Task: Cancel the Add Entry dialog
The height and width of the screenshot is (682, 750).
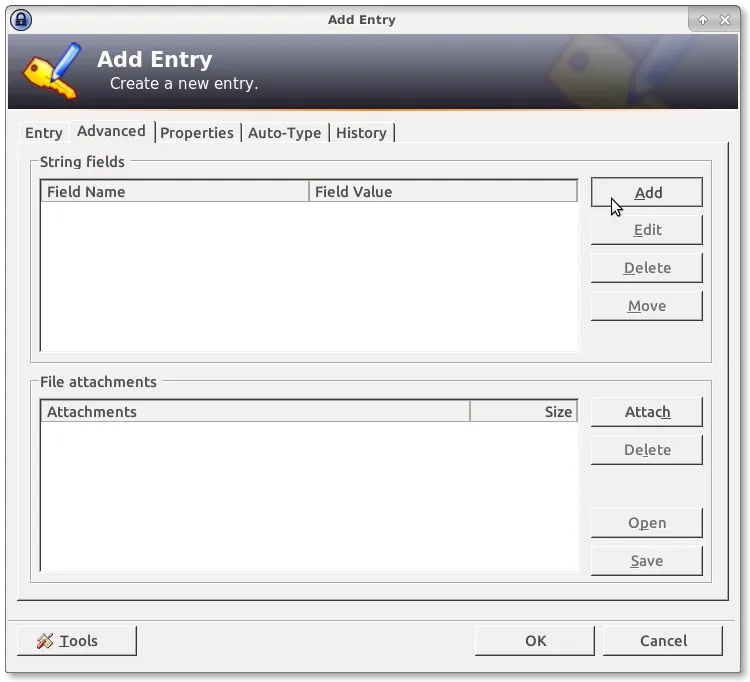Action: 663,641
